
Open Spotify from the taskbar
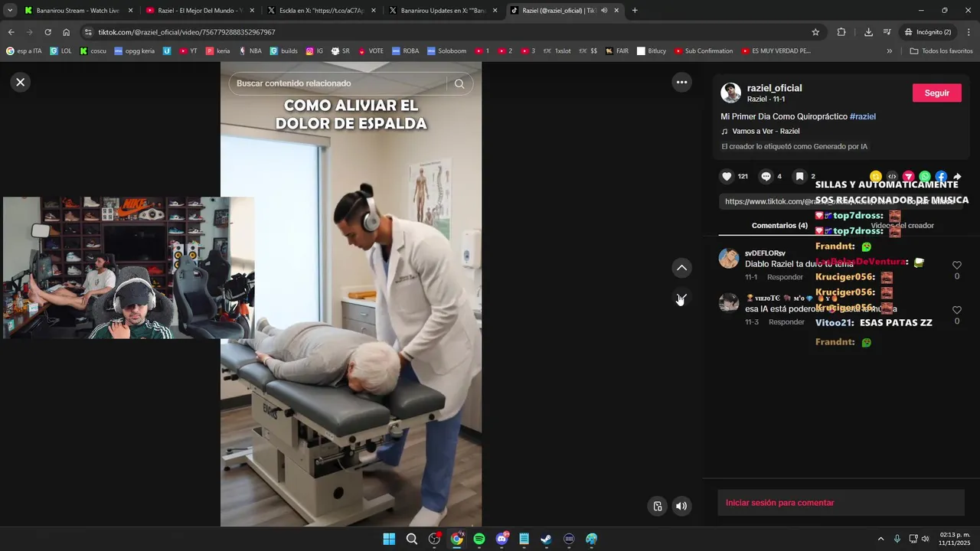(x=479, y=539)
